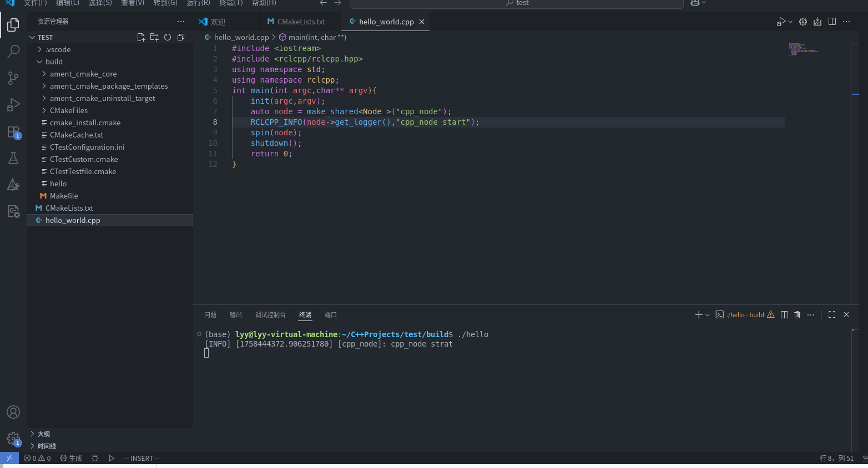868x468 pixels.
Task: Click the ./hello - build terminal label
Action: pos(745,314)
